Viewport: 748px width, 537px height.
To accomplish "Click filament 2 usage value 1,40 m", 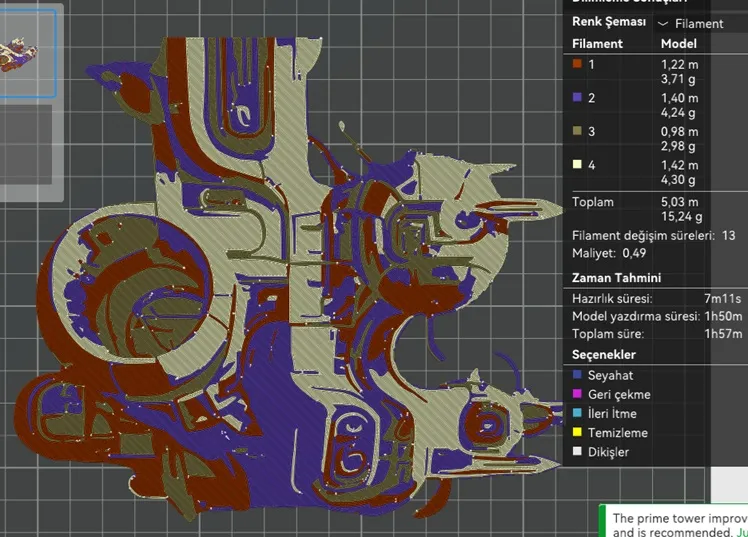I will pos(679,98).
